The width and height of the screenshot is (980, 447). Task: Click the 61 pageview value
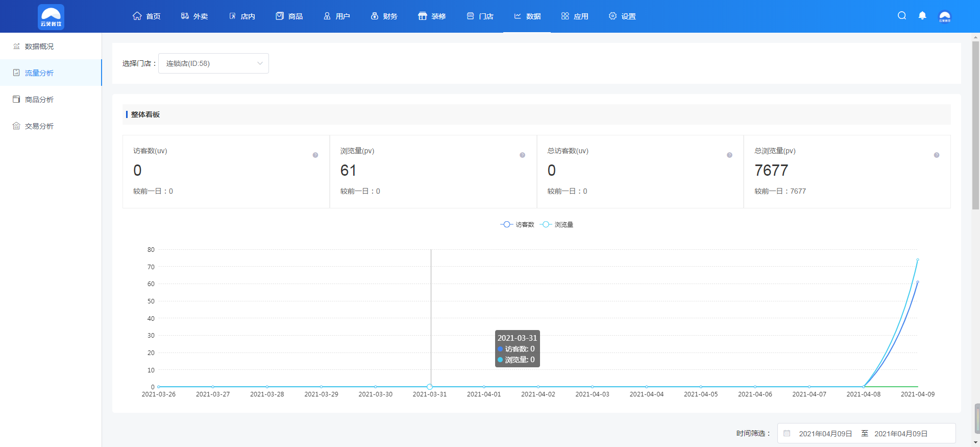348,170
